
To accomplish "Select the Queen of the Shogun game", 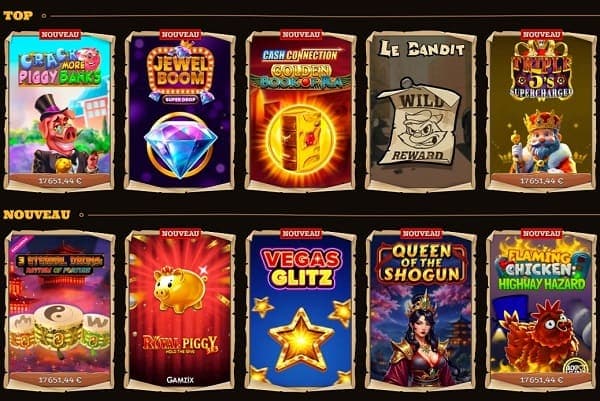I will pyautogui.click(x=421, y=310).
